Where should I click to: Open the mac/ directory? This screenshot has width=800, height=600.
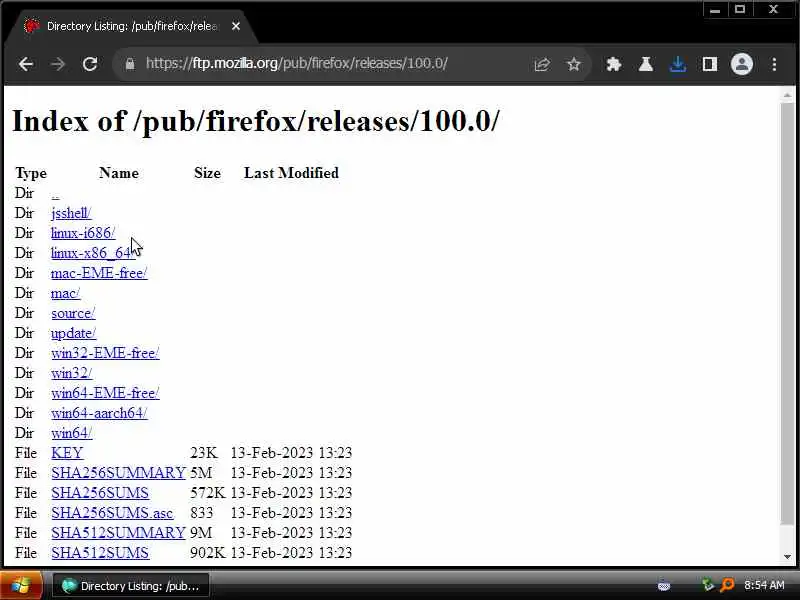point(65,293)
